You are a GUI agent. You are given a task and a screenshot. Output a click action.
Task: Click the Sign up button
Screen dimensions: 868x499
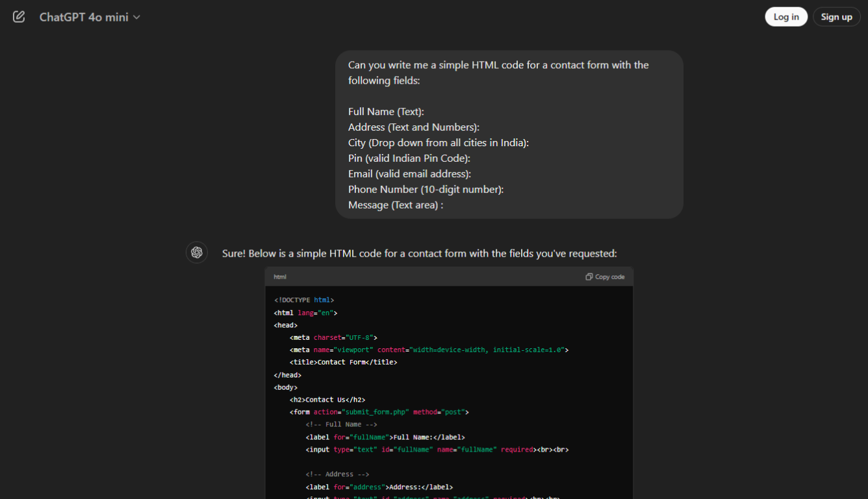836,17
